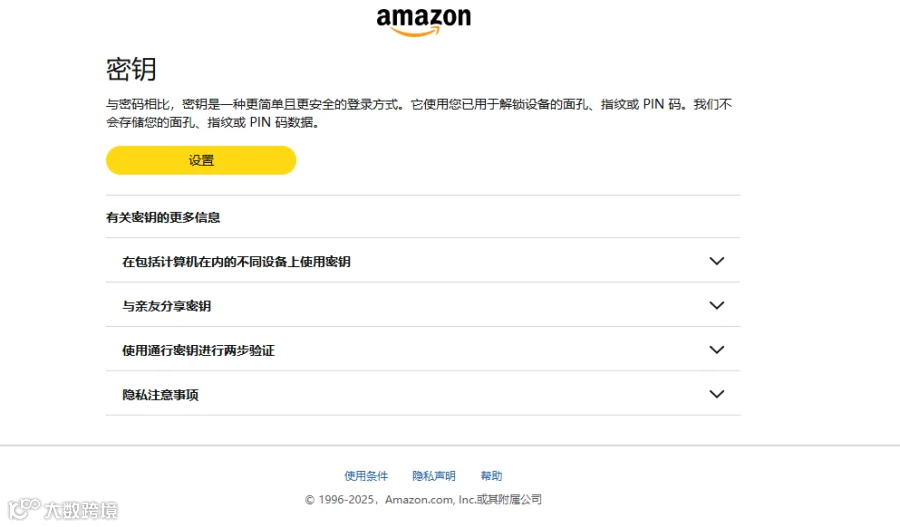The width and height of the screenshot is (900, 527).
Task: Select the 与亲友分享密钥 row label
Action: click(166, 306)
